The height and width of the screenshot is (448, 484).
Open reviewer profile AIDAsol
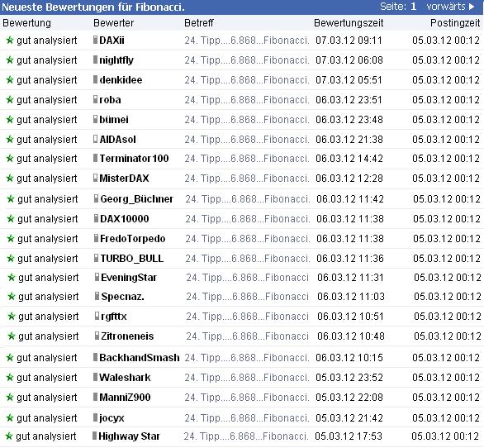click(x=117, y=139)
